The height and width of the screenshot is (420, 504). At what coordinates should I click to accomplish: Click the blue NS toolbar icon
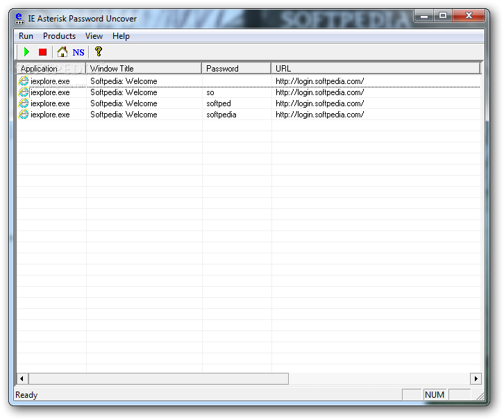tap(78, 52)
